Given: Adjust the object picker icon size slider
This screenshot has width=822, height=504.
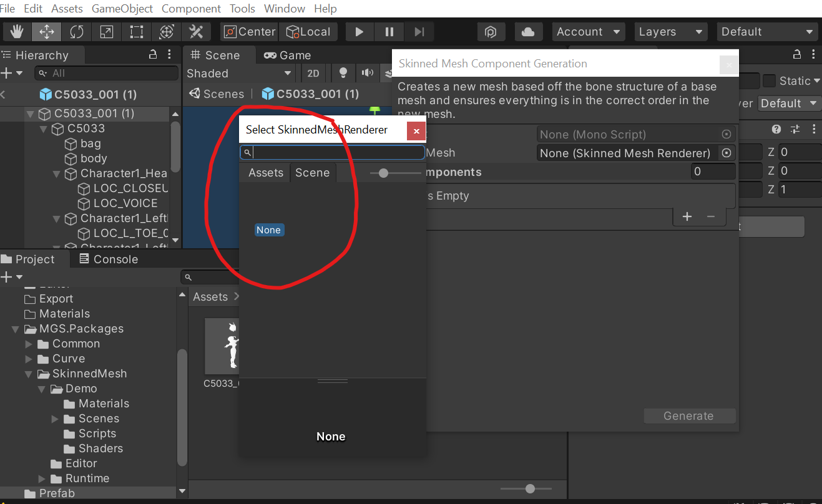Looking at the screenshot, I should point(383,173).
